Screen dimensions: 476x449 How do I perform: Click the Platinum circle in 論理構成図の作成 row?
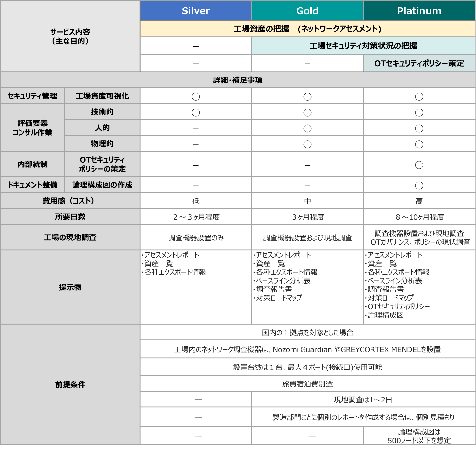(x=419, y=185)
